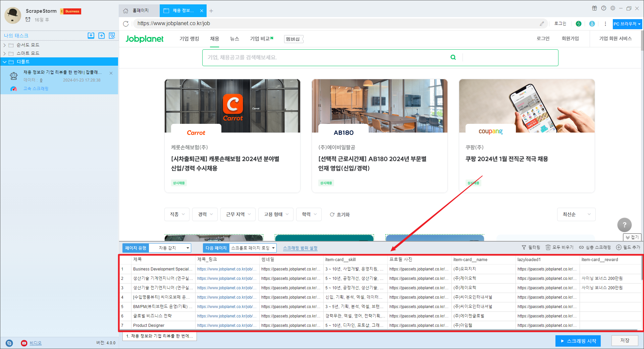
Task: Click the 필터링 funnel icon
Action: click(524, 247)
